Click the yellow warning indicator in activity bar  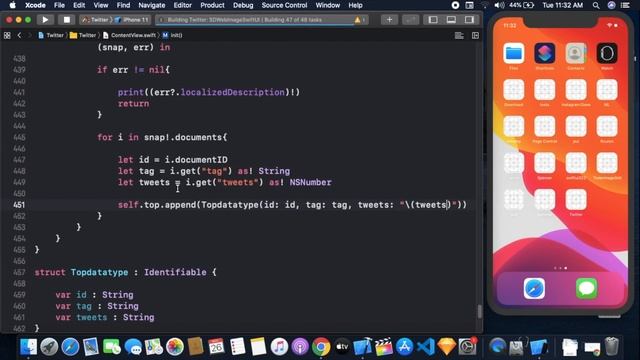point(358,20)
